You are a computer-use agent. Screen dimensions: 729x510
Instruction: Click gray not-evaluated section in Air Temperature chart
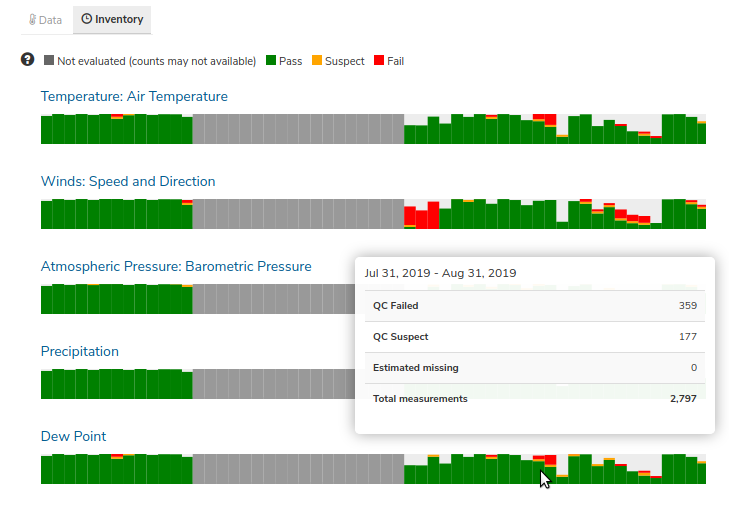tap(298, 129)
